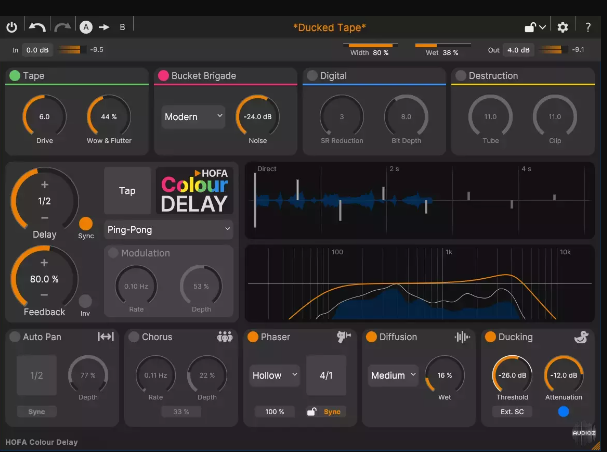Click the undo arrow icon

(x=37, y=27)
